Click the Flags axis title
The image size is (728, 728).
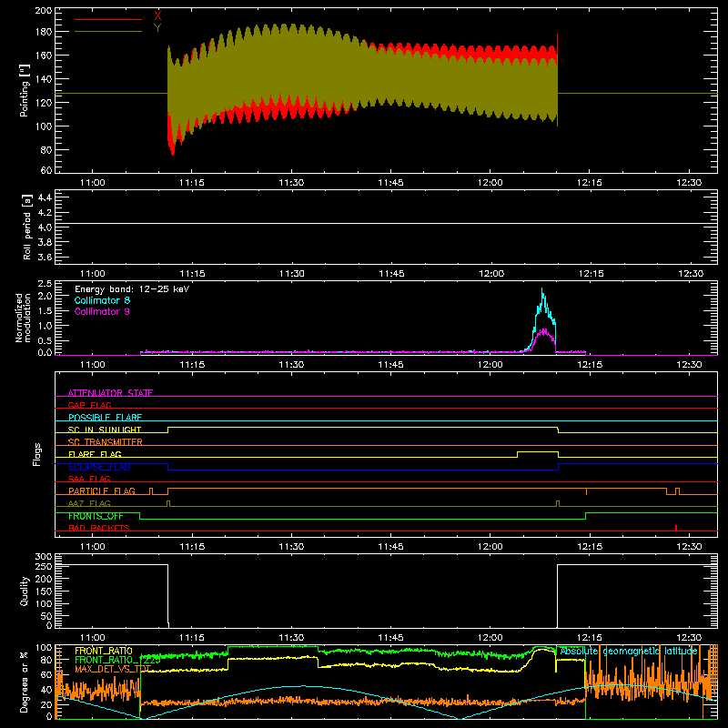[x=36, y=454]
